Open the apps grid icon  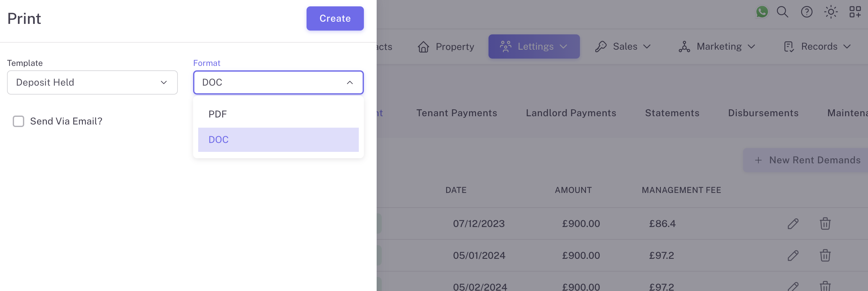(855, 12)
